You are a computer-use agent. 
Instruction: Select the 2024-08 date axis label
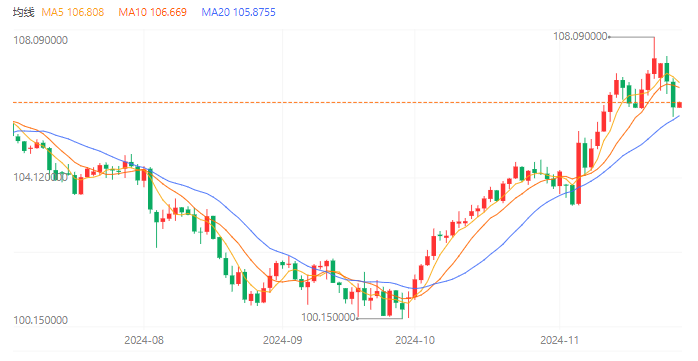pyautogui.click(x=144, y=341)
